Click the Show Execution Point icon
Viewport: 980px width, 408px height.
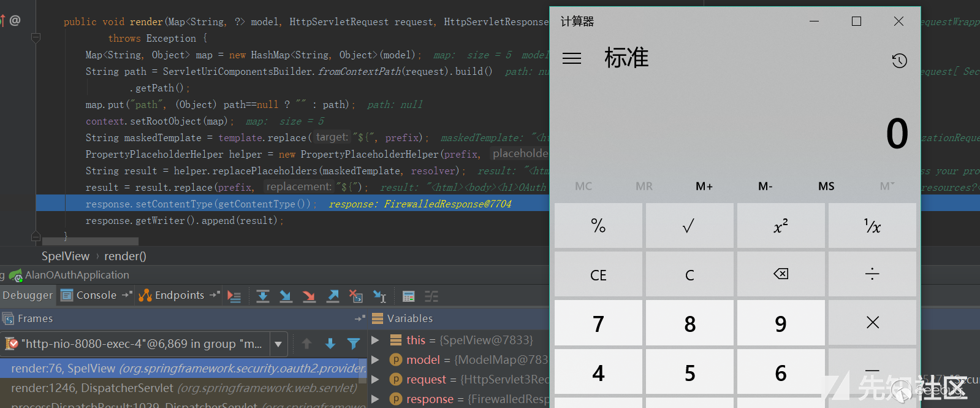tap(234, 296)
